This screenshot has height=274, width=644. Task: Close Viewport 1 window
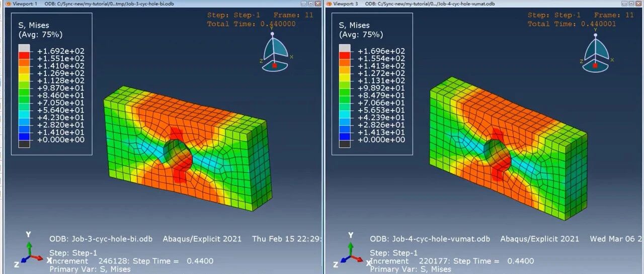(317, 4)
